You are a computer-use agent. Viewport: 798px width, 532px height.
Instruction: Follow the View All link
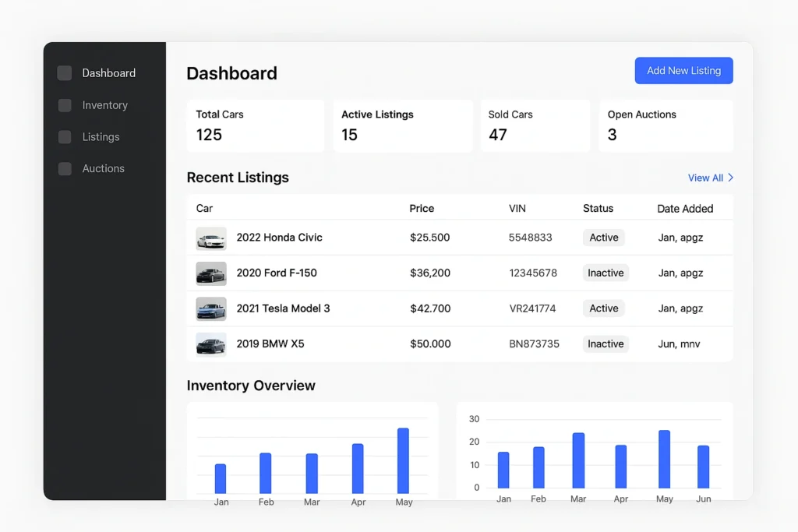tap(705, 178)
